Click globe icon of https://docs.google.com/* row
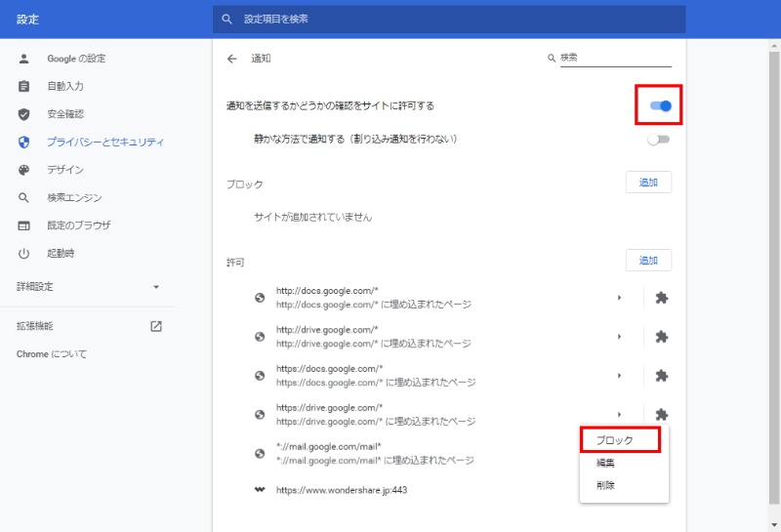 click(260, 376)
